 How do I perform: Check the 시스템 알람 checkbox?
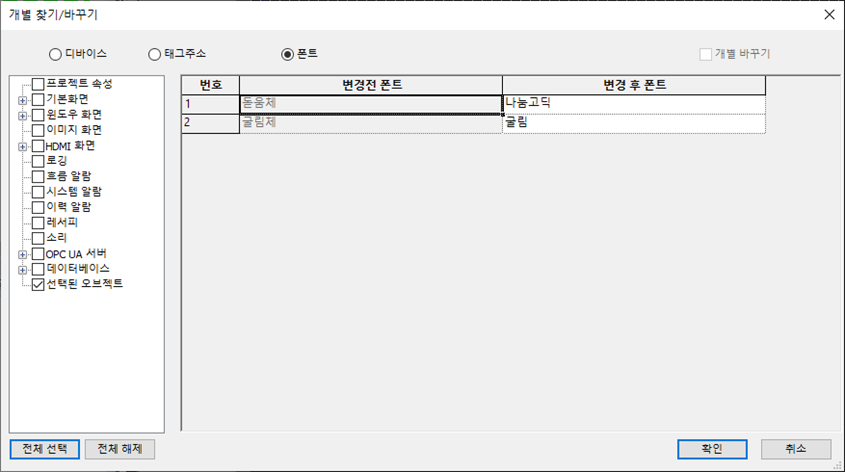(38, 192)
